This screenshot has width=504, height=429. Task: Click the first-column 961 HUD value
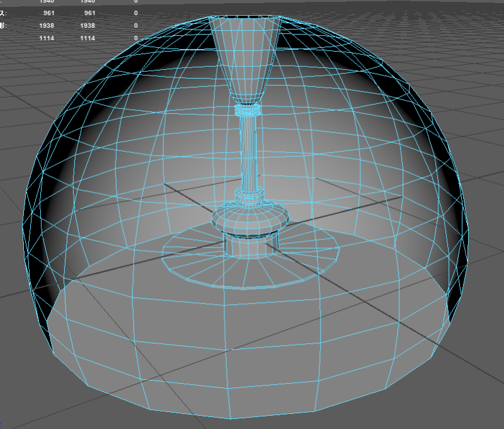coord(49,13)
